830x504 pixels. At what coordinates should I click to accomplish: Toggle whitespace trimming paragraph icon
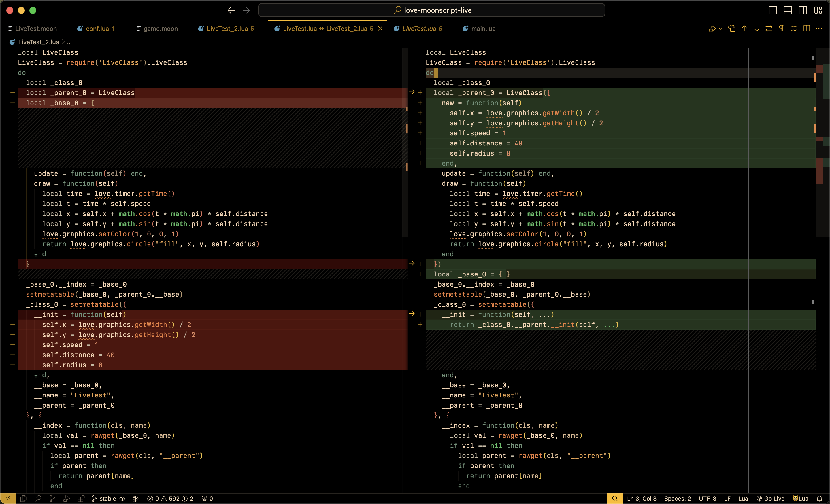[782, 29]
